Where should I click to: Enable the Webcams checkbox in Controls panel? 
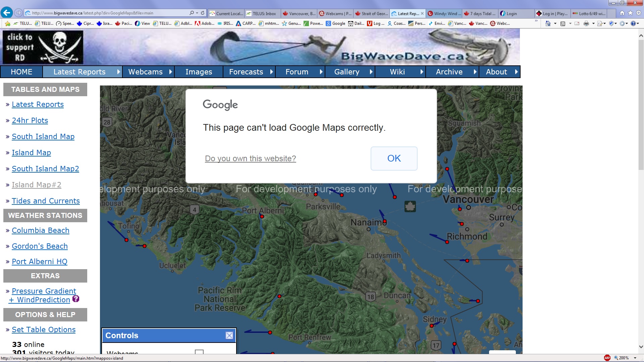click(199, 353)
